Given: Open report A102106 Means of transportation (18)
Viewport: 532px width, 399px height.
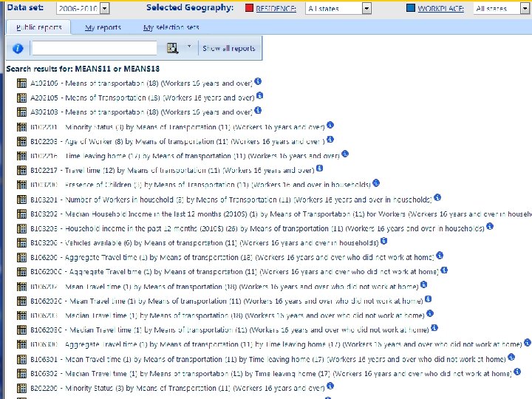Looking at the screenshot, I should (x=141, y=83).
